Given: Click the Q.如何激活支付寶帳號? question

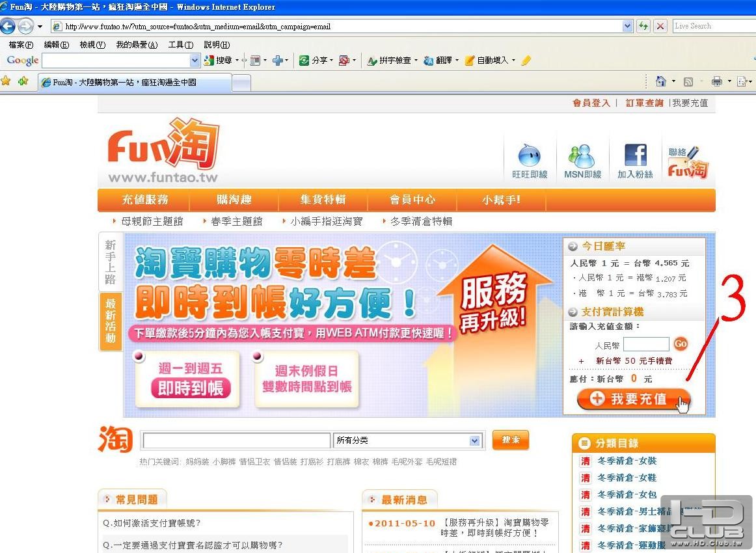Looking at the screenshot, I should click(x=152, y=523).
